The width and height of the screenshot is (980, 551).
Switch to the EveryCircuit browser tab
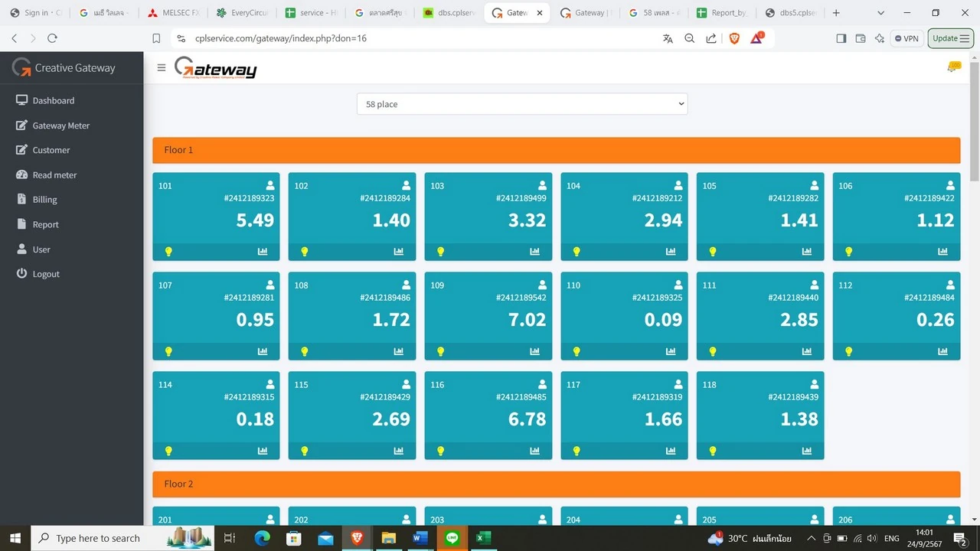click(x=241, y=13)
